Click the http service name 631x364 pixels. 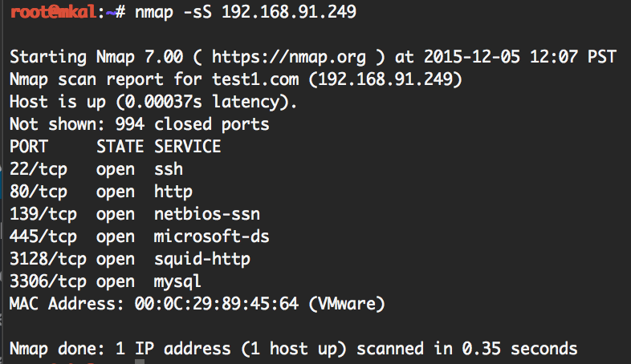pos(173,192)
